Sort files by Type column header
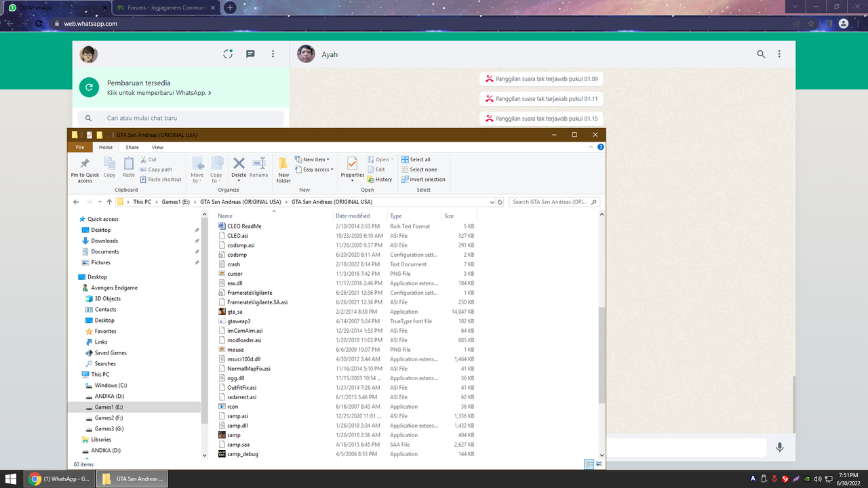 coord(414,216)
